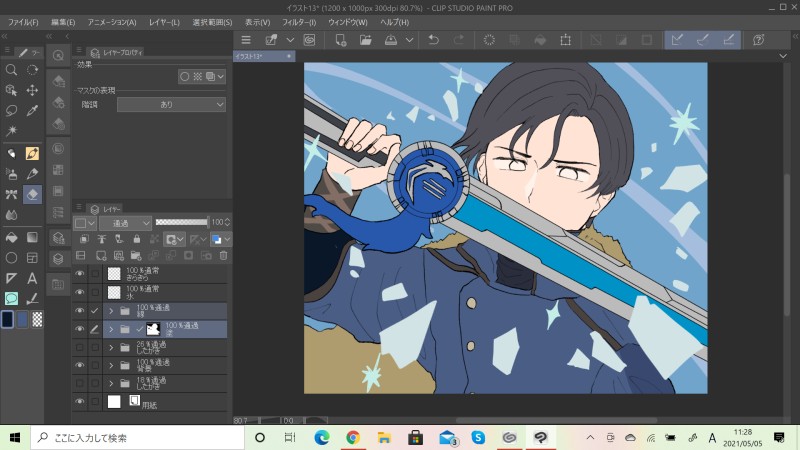Expand the 26% したがき layer folder

[x=111, y=347]
